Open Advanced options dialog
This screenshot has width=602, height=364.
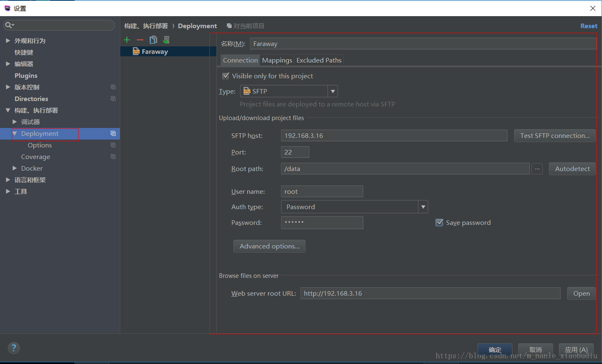(269, 246)
